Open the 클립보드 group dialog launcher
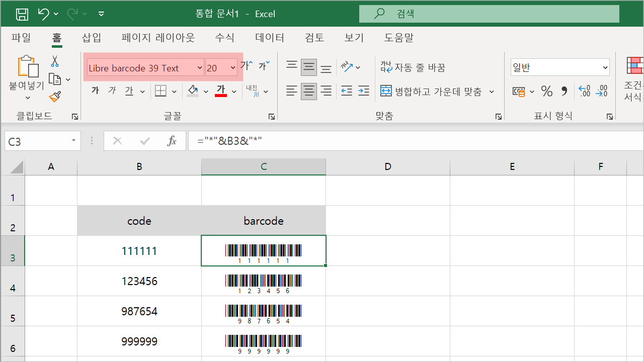This screenshot has height=362, width=644. click(75, 117)
